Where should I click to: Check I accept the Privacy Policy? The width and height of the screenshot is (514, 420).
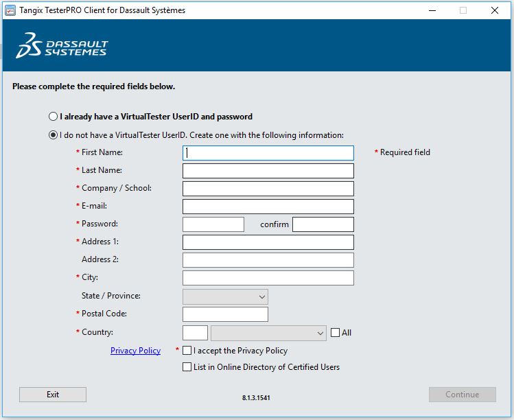pos(187,351)
